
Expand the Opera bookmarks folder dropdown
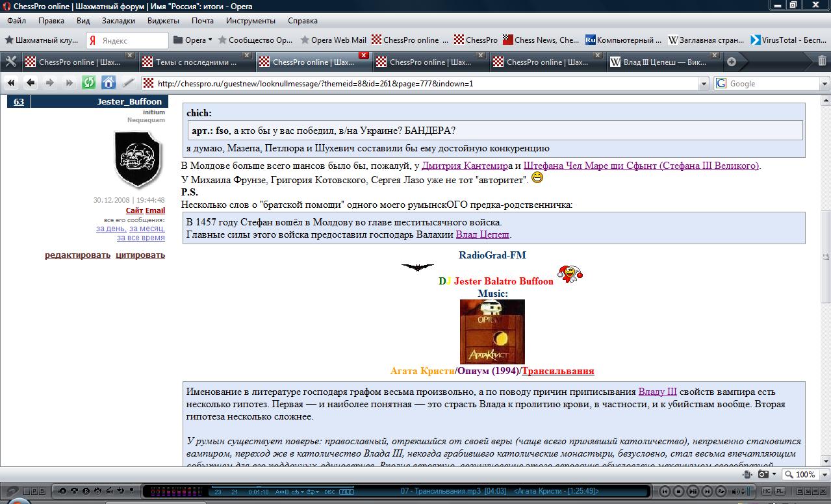tap(210, 40)
